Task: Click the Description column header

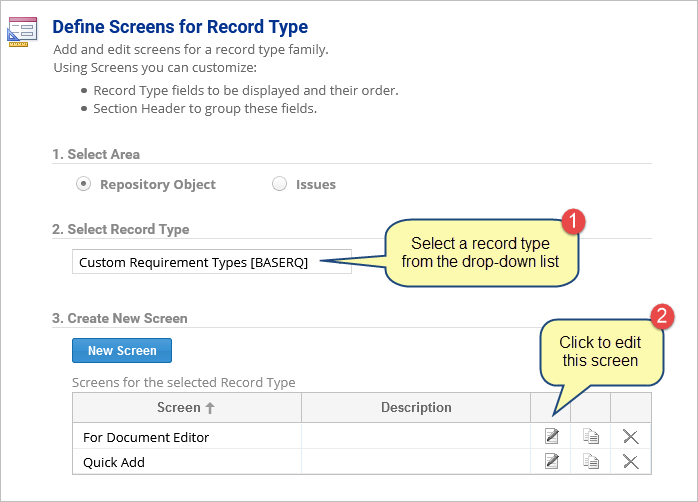Action: pyautogui.click(x=416, y=408)
